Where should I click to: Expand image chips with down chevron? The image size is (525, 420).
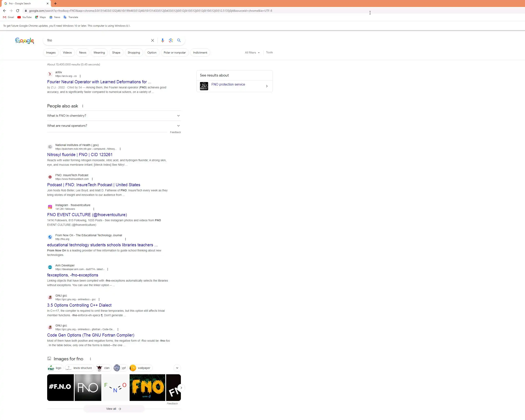pos(177,368)
